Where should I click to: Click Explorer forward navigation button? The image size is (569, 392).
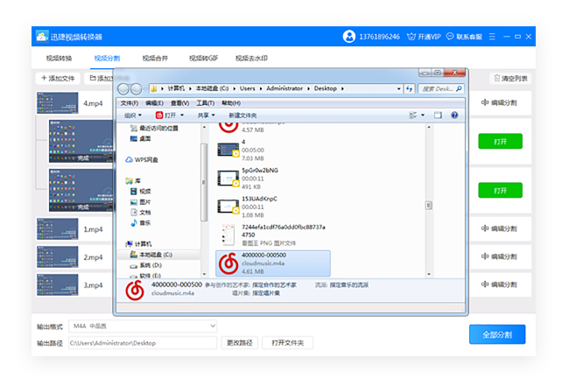(x=136, y=89)
